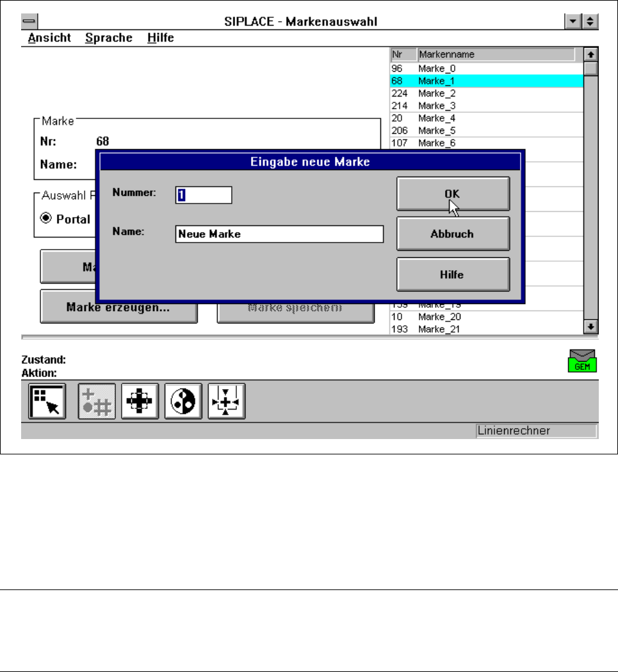618x672 pixels.
Task: Select row Marke_5 in the list
Action: pos(486,131)
